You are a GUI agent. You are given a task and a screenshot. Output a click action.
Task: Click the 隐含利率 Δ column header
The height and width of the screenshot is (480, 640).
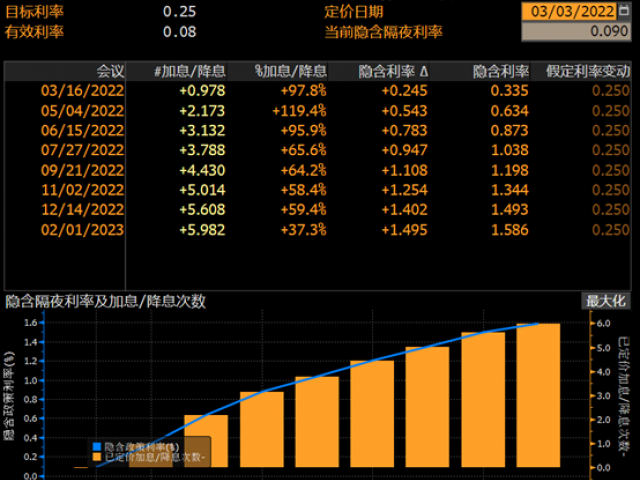click(x=393, y=71)
